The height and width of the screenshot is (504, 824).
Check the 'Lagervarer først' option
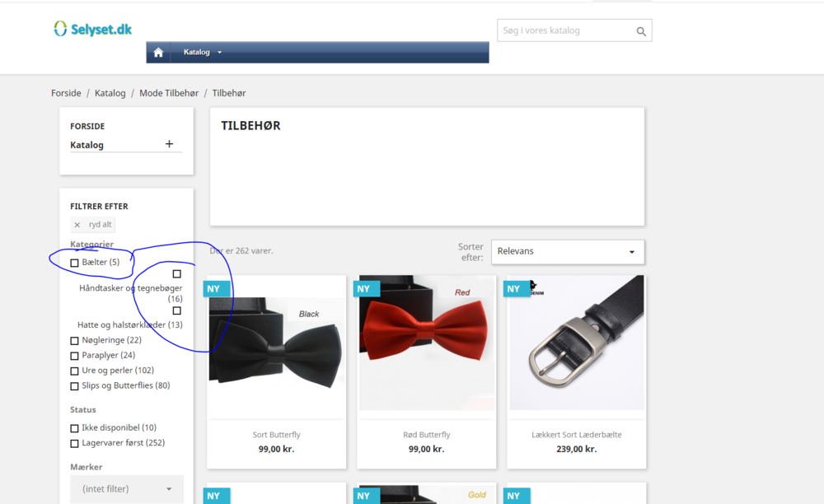74,443
